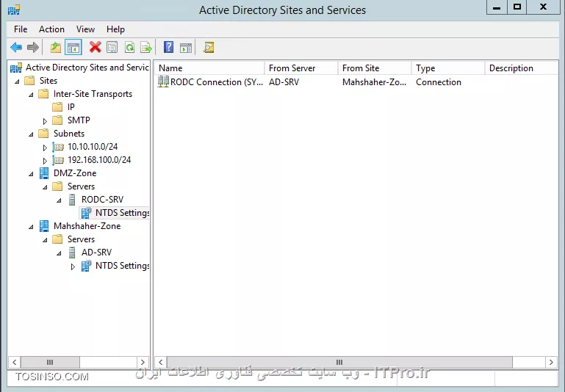Collapse the Sites node

(17, 81)
